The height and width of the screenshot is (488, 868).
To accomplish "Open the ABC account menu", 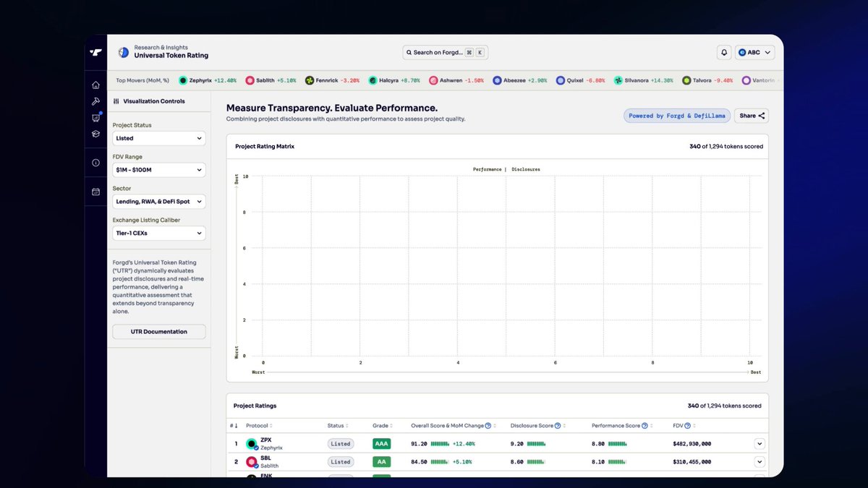I will [754, 52].
